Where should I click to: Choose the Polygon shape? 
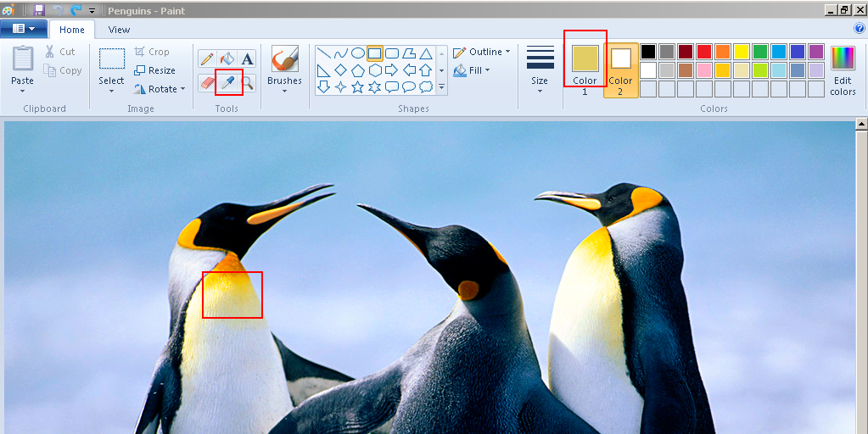[409, 53]
